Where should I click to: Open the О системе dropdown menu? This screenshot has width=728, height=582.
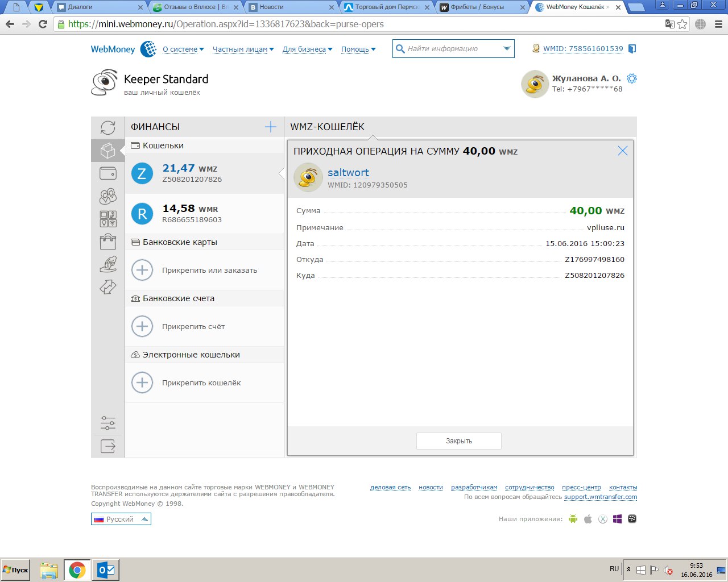184,49
